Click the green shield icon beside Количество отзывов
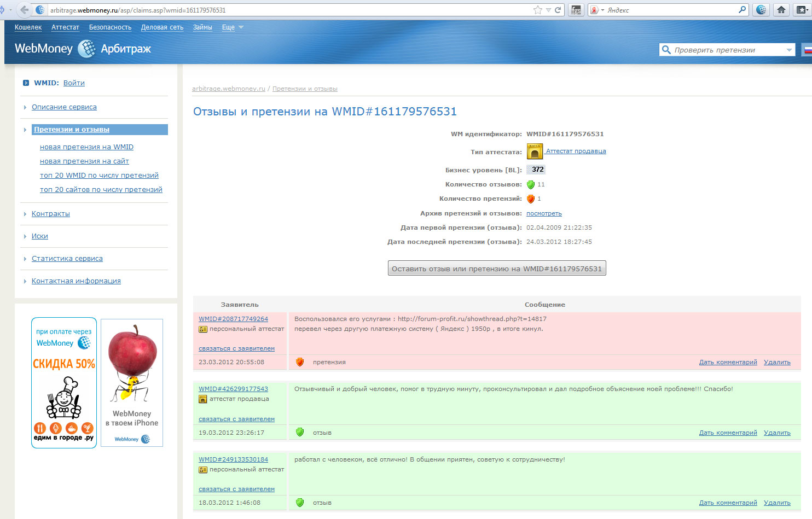812x519 pixels. [x=530, y=185]
